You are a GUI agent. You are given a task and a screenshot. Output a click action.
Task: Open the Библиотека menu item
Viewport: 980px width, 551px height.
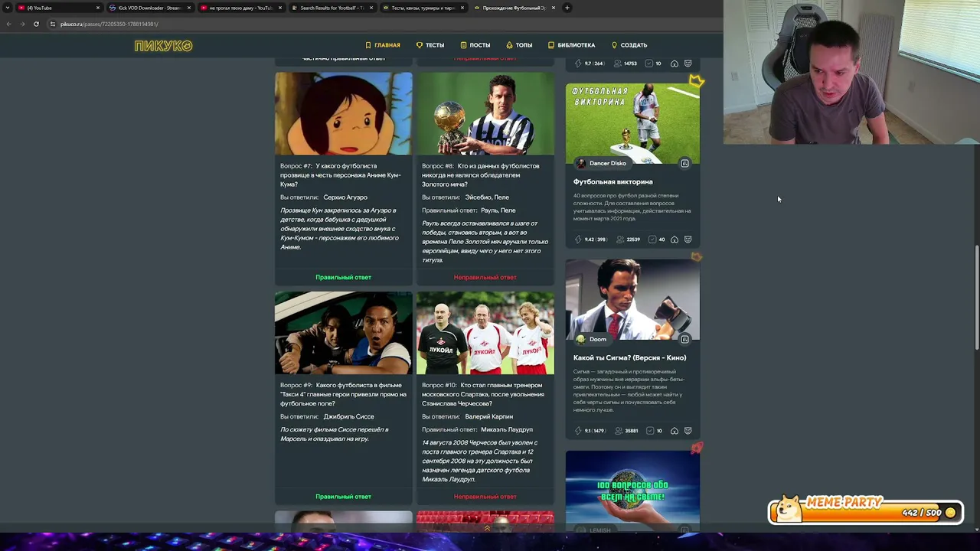click(x=572, y=45)
